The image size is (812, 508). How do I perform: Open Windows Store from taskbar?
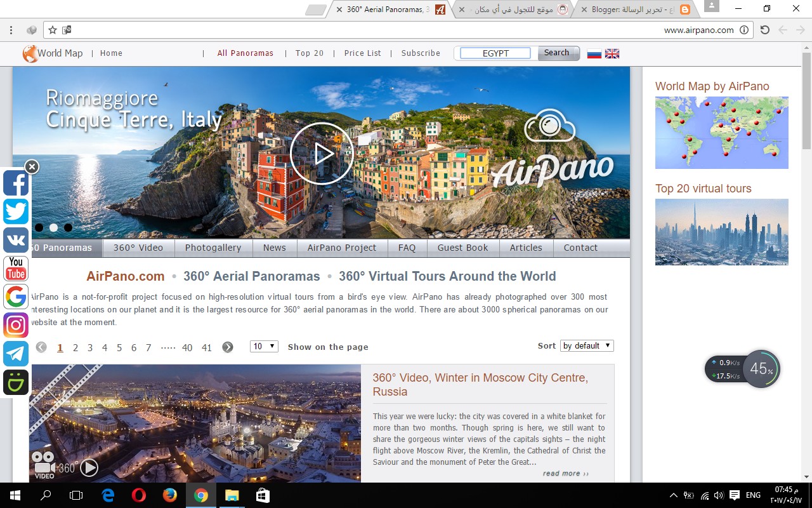(262, 495)
